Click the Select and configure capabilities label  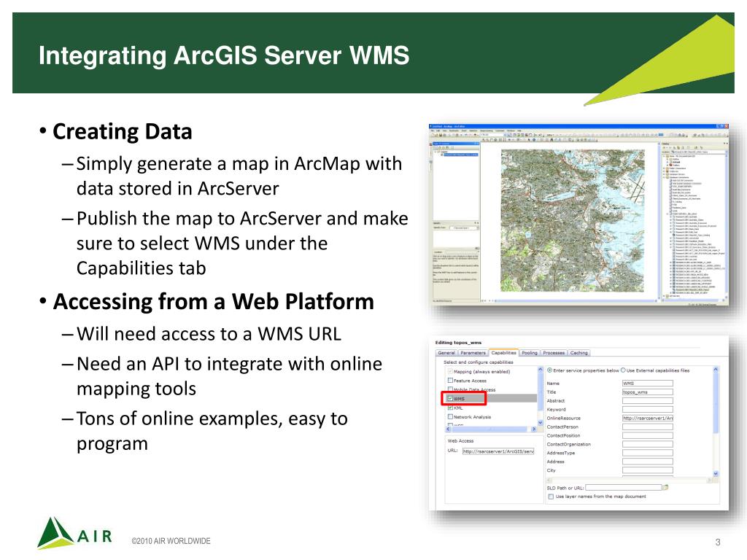coord(479,362)
